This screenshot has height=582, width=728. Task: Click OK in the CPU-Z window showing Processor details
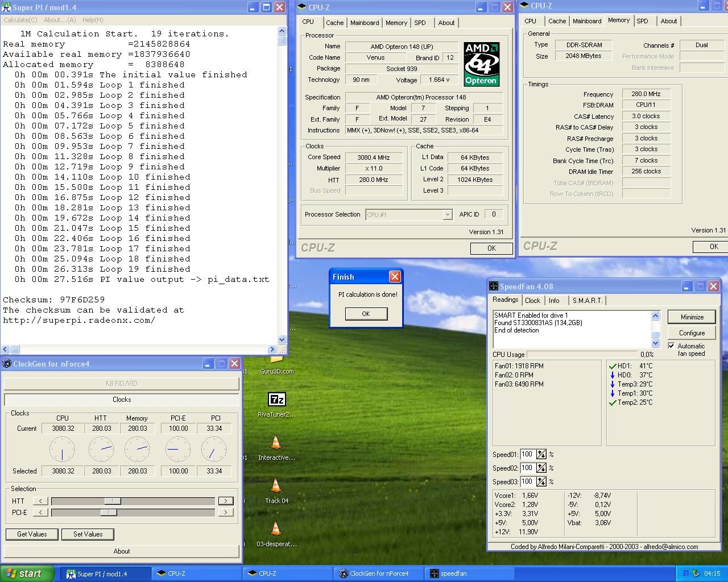coord(492,248)
